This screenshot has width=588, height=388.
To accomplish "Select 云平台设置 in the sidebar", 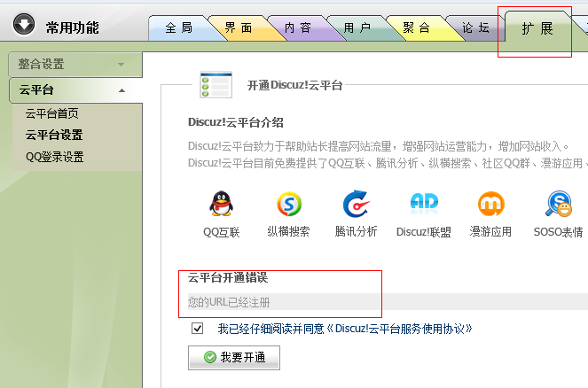I will tap(54, 135).
